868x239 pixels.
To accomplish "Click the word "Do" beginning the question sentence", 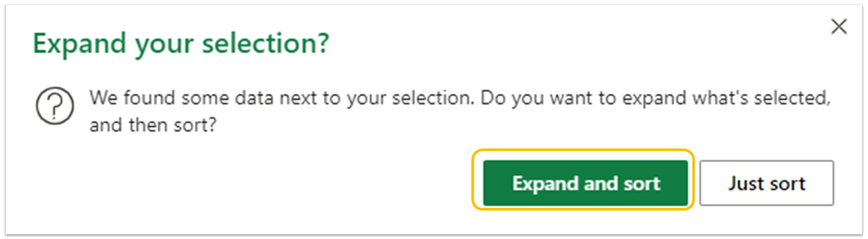I will click(493, 98).
